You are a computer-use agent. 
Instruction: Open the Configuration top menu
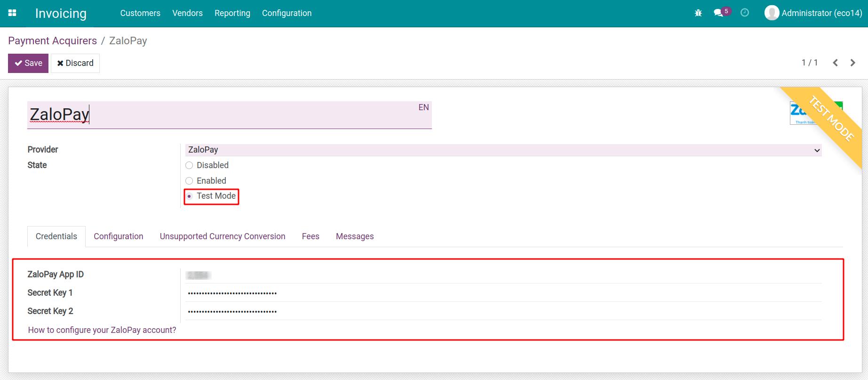[x=287, y=13]
